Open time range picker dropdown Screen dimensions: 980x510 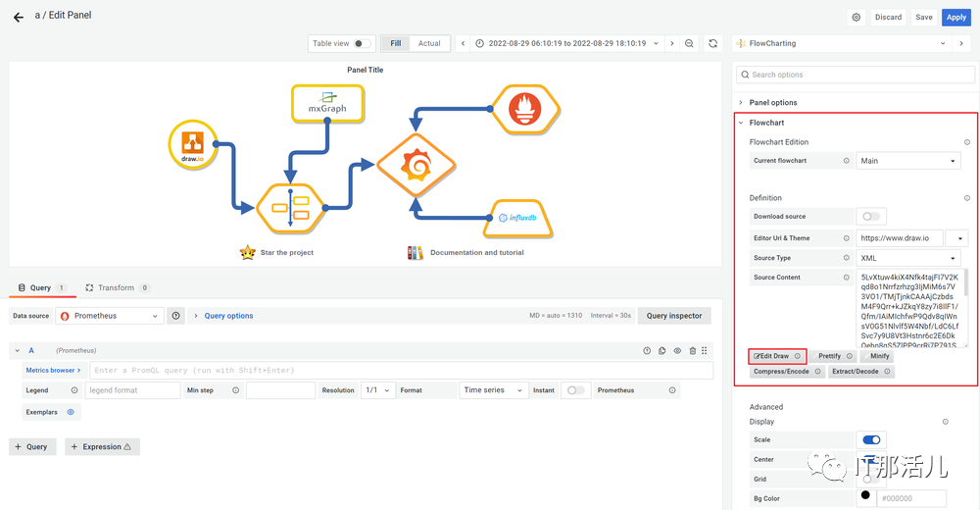(x=566, y=44)
